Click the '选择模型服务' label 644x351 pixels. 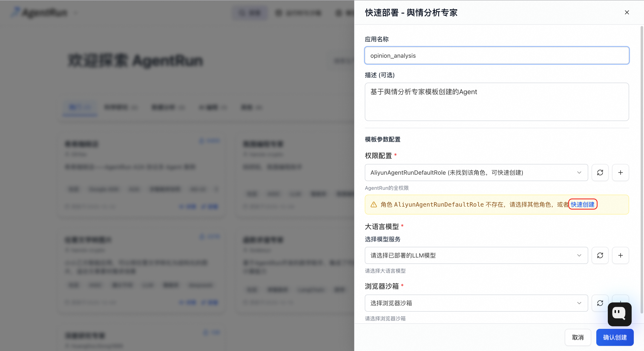point(382,239)
